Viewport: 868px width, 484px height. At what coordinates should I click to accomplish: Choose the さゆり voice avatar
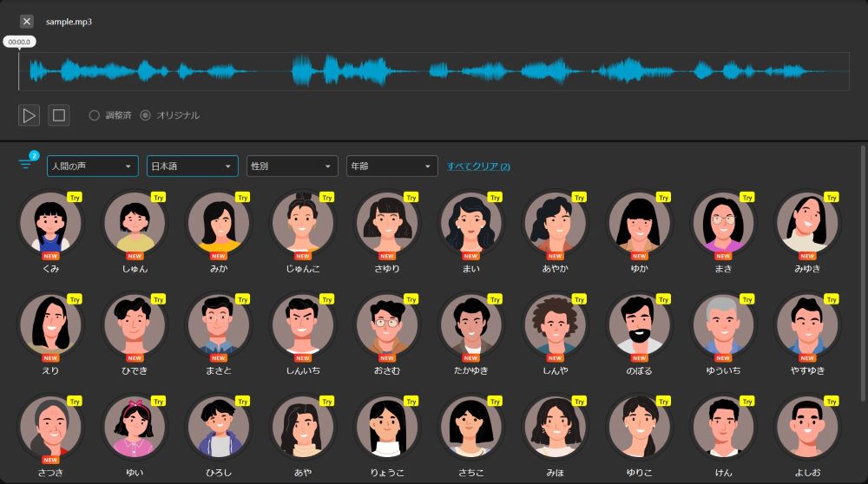point(387,222)
